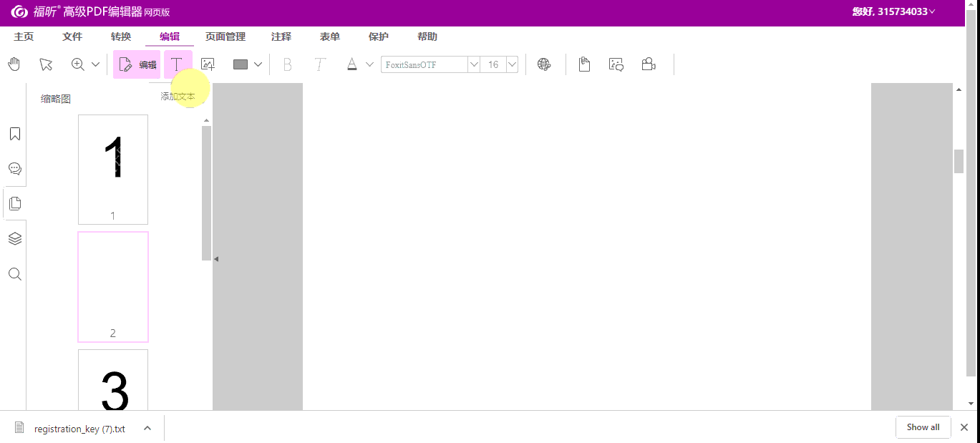
Task: Click the Add Text tool
Action: [x=177, y=64]
